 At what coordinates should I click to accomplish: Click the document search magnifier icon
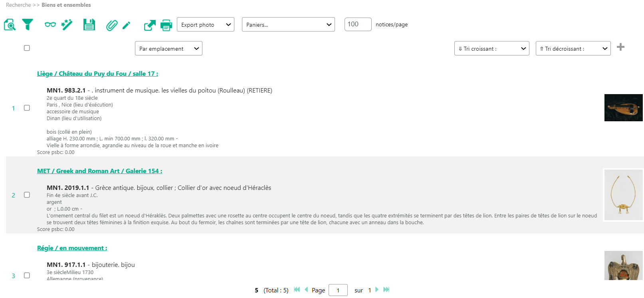[10, 25]
